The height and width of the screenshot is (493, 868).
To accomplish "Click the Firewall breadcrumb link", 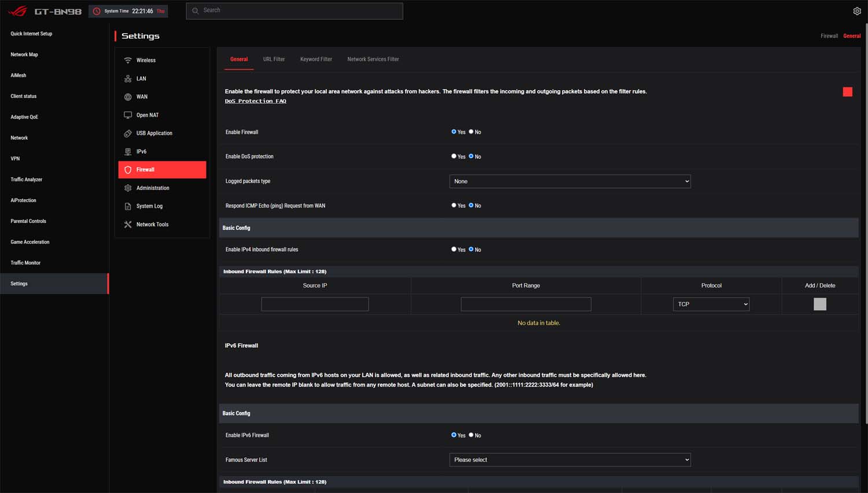I will [829, 36].
